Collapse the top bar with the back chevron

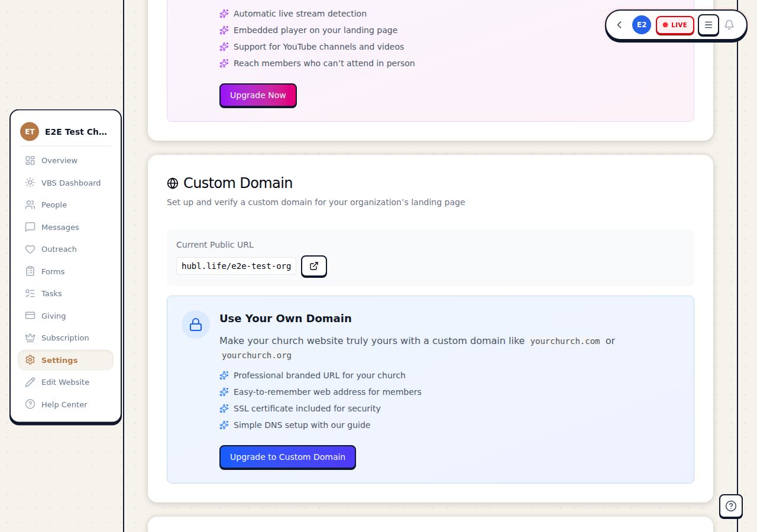click(x=619, y=25)
